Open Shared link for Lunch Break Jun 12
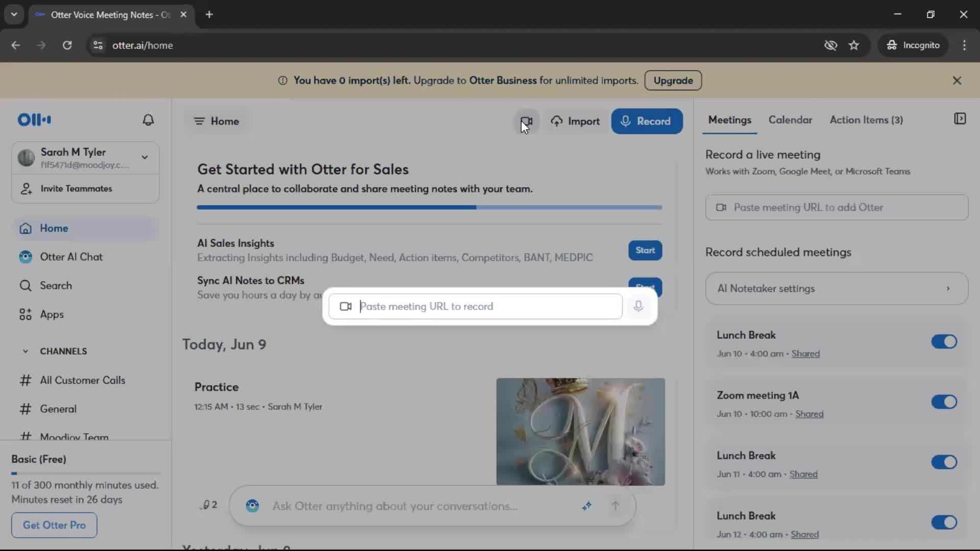The image size is (980, 551). click(x=804, y=534)
